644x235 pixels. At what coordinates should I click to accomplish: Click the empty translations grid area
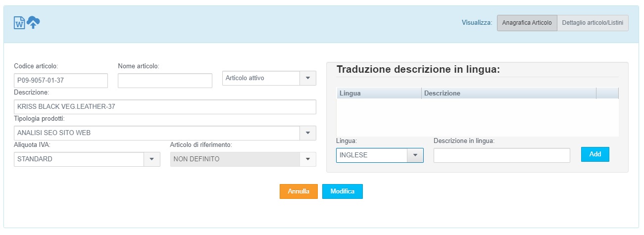(477, 117)
